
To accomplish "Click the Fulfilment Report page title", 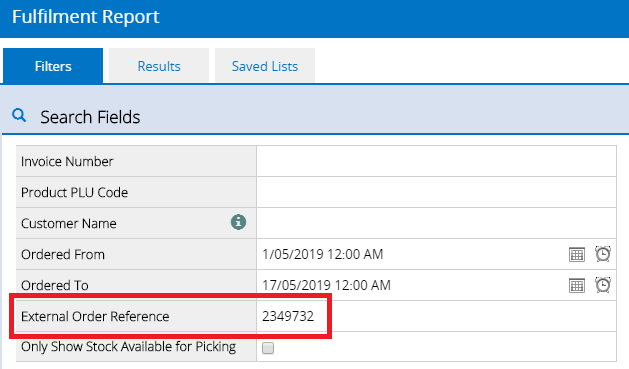I will click(85, 17).
